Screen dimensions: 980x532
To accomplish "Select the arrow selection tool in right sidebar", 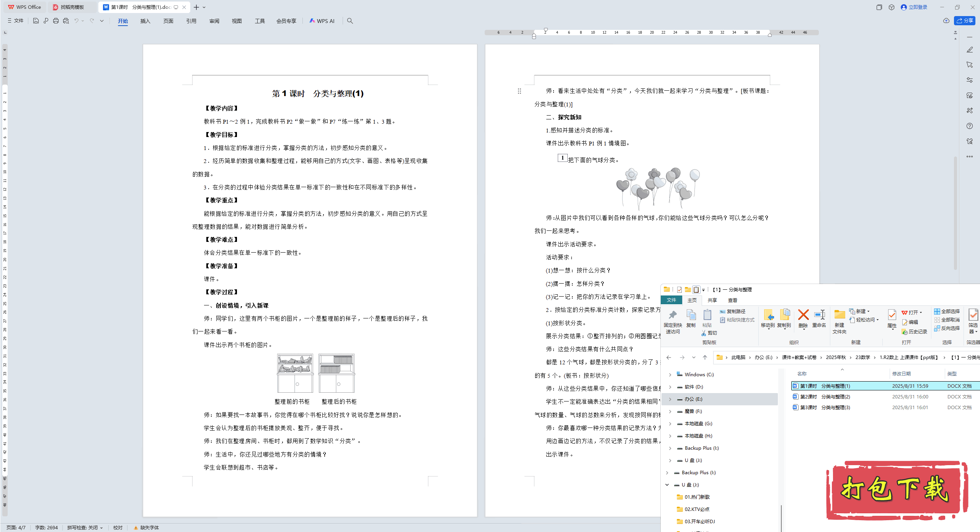I will coord(969,65).
